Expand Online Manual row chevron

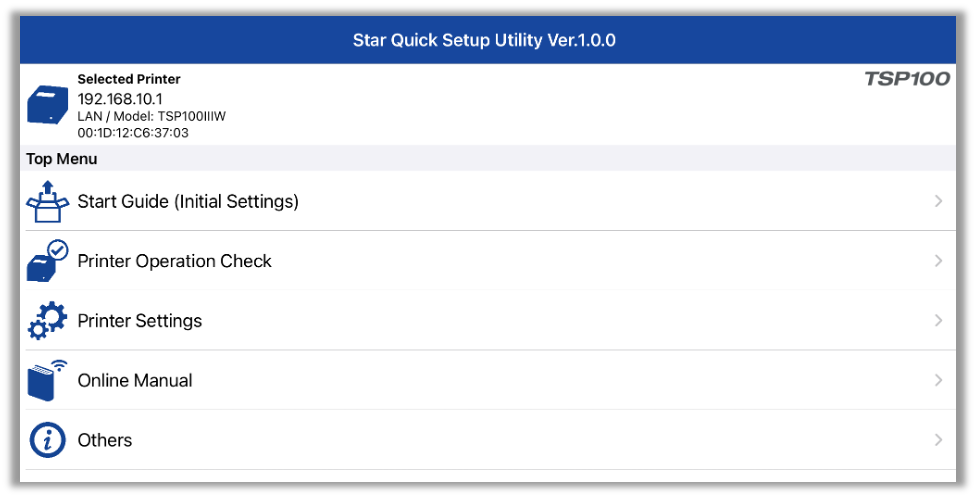coord(938,380)
